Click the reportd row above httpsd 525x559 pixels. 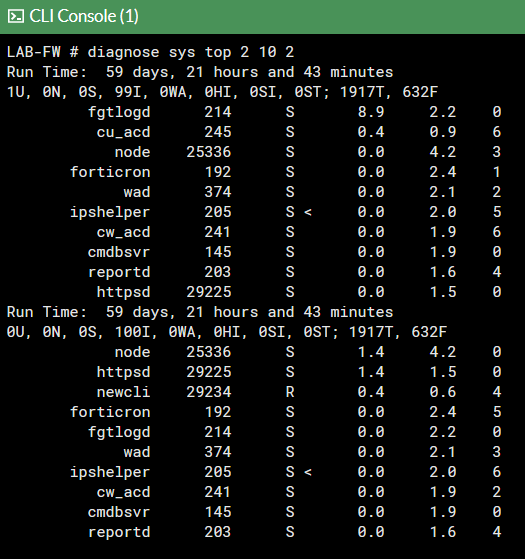294,272
